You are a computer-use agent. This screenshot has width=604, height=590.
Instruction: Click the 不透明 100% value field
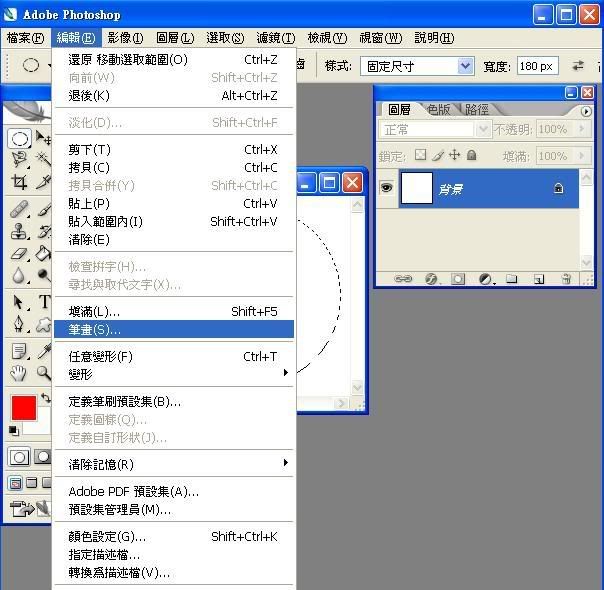(555, 129)
